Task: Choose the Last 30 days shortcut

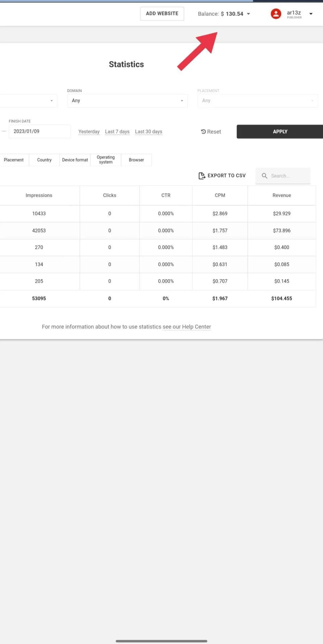Action: point(148,132)
